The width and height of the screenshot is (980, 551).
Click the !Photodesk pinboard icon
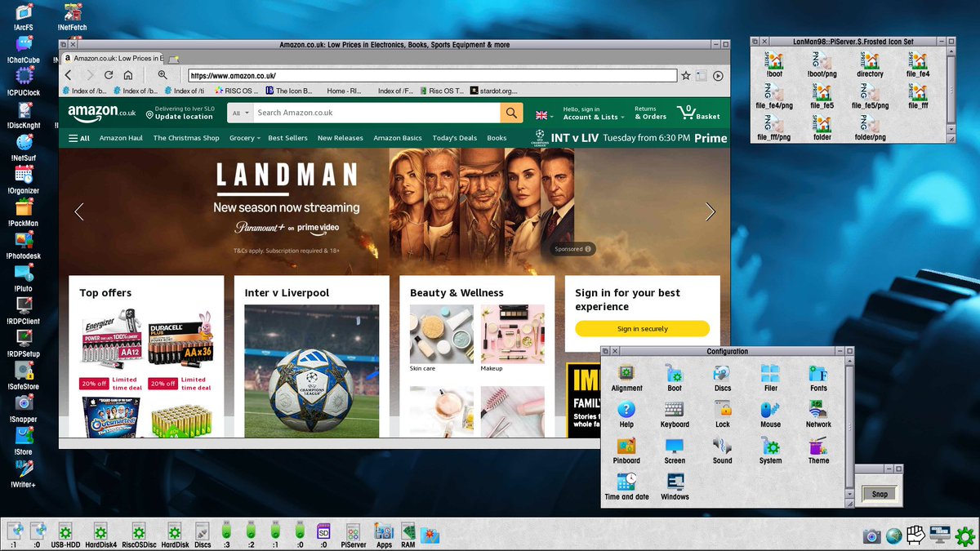tap(24, 245)
